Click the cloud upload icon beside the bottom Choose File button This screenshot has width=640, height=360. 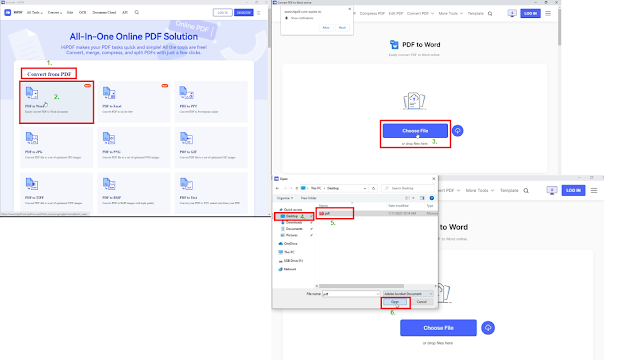(488, 328)
